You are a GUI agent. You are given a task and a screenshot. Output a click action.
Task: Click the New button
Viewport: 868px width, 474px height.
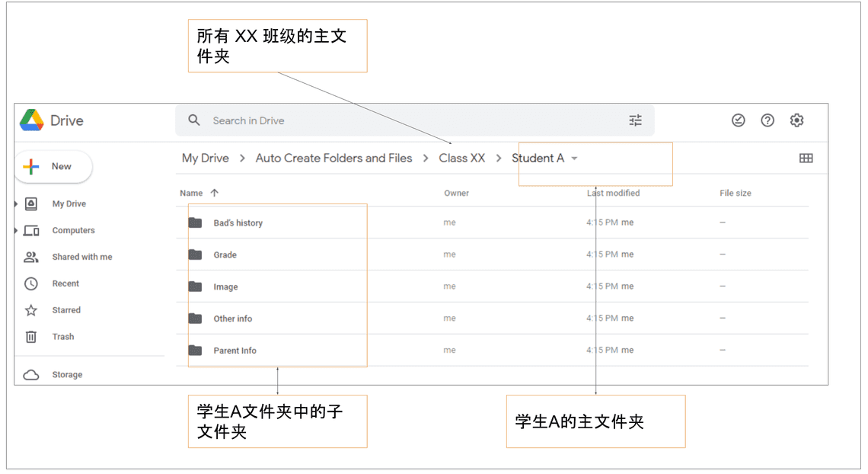pyautogui.click(x=53, y=166)
